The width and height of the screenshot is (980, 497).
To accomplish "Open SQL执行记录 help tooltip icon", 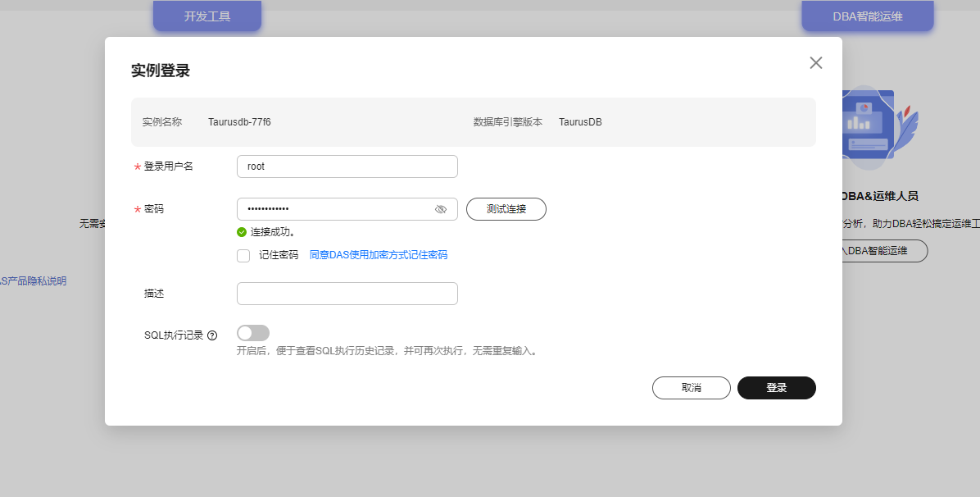I will pos(212,335).
